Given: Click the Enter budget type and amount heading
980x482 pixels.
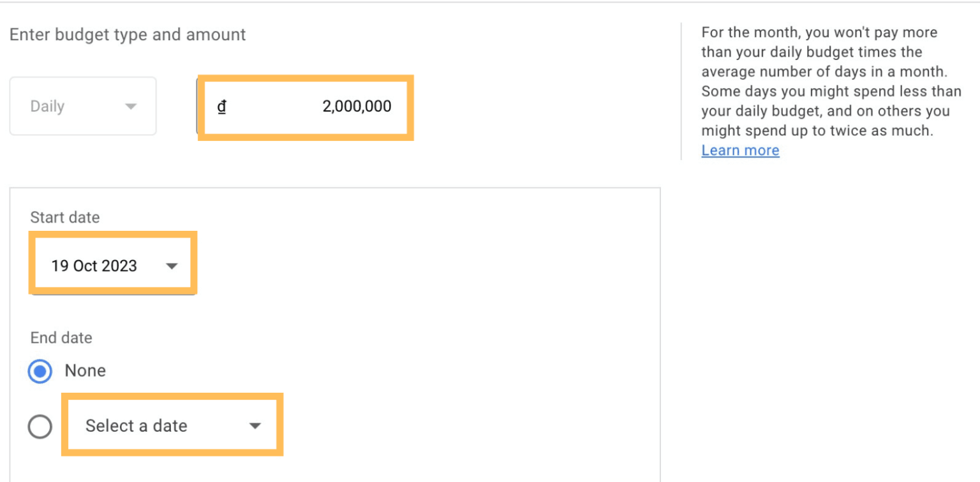Looking at the screenshot, I should point(128,34).
